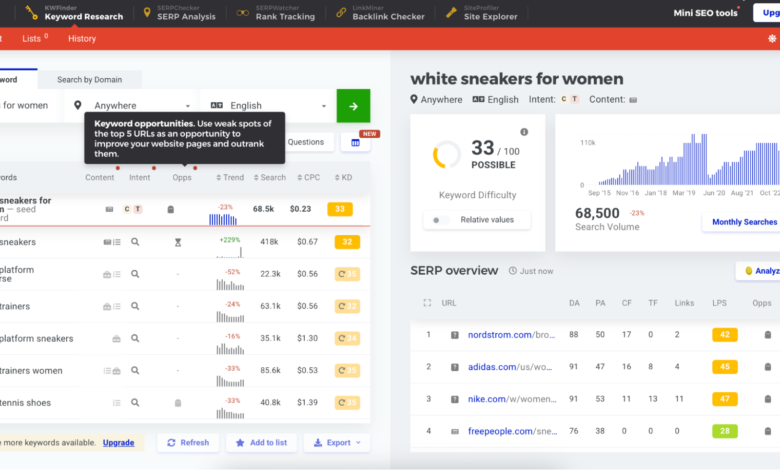Image resolution: width=780 pixels, height=470 pixels.
Task: Open the NEW column settings icon
Action: click(355, 143)
